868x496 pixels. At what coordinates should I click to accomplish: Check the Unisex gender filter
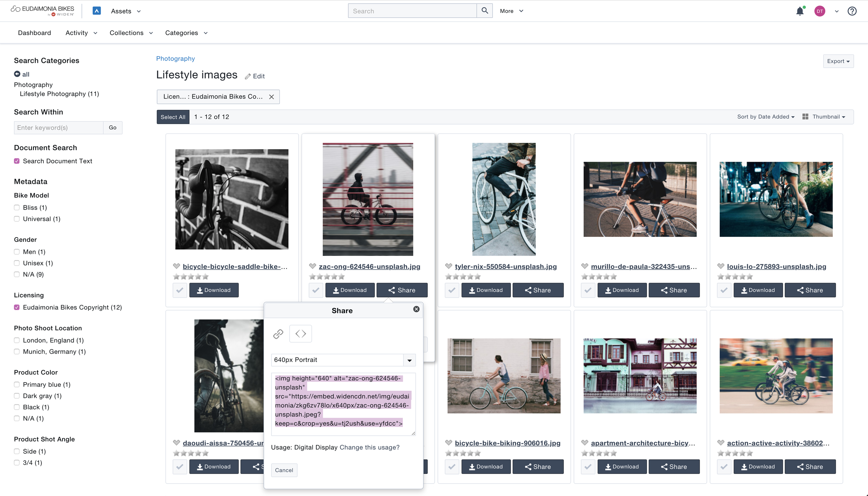coord(17,263)
